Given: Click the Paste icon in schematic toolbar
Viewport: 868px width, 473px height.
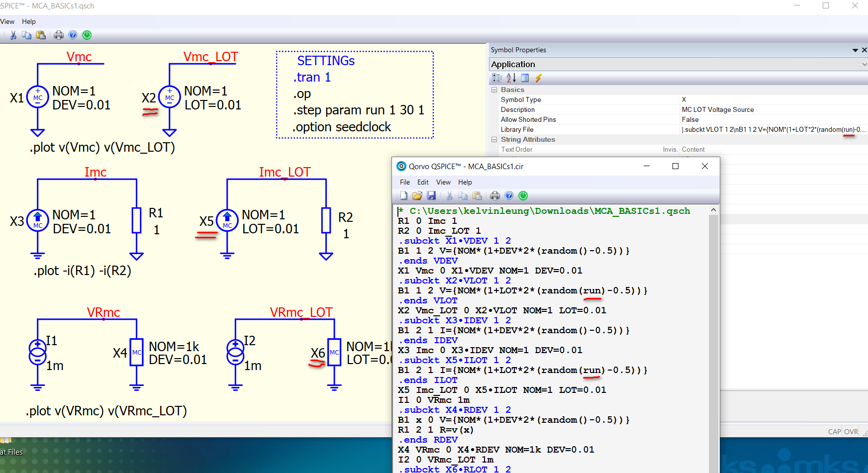Looking at the screenshot, I should pos(41,35).
